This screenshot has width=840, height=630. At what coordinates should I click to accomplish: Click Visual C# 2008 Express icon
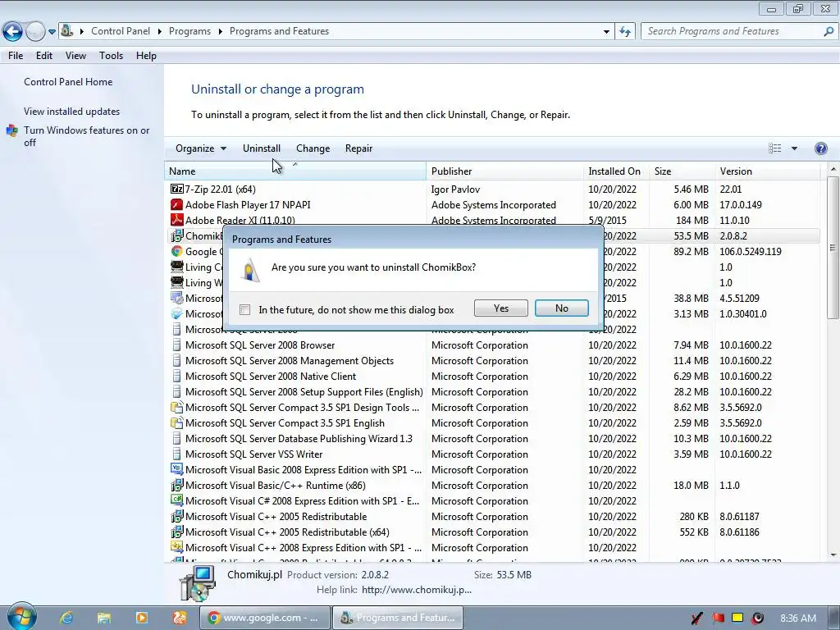(x=177, y=500)
